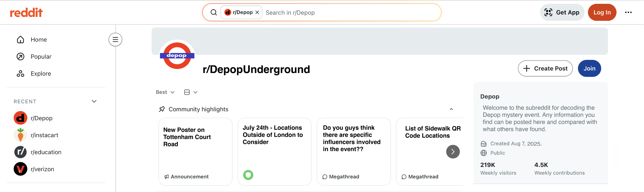Click Megathread tag on influencers card
The image size is (644, 192).
[x=341, y=177]
